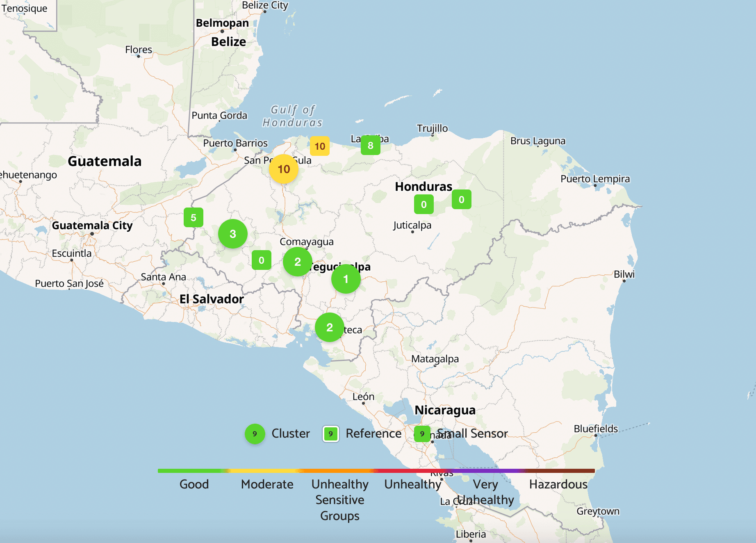This screenshot has height=543, width=756.
Task: Click the green cluster labeled 3 in western Honduras
Action: (x=233, y=234)
